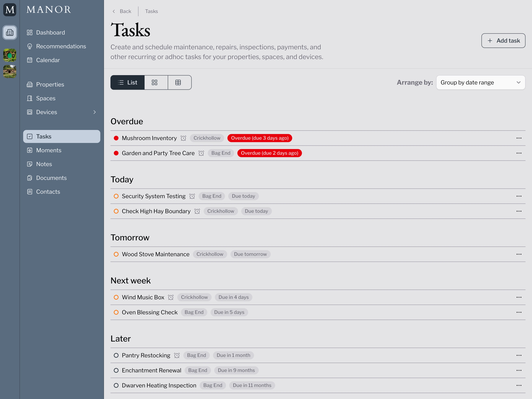Viewport: 532px width, 399px height.
Task: Mark Security System Testing as complete
Action: click(116, 196)
